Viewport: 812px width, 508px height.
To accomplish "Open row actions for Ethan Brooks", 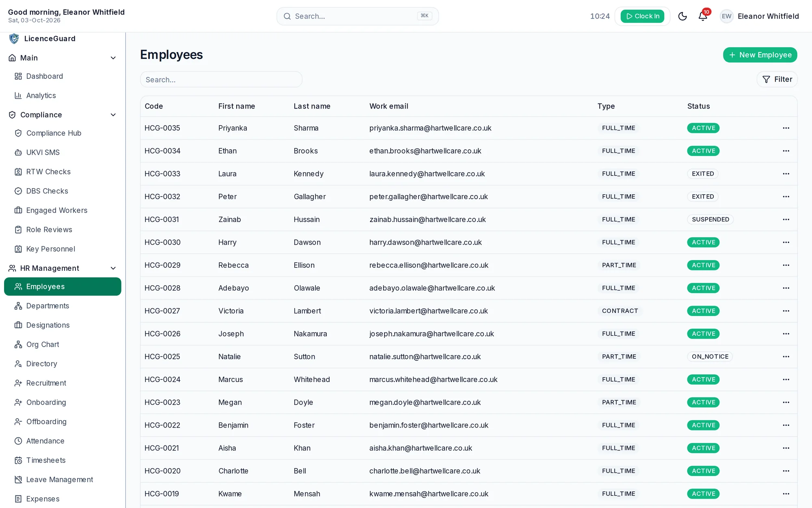I will (x=786, y=151).
